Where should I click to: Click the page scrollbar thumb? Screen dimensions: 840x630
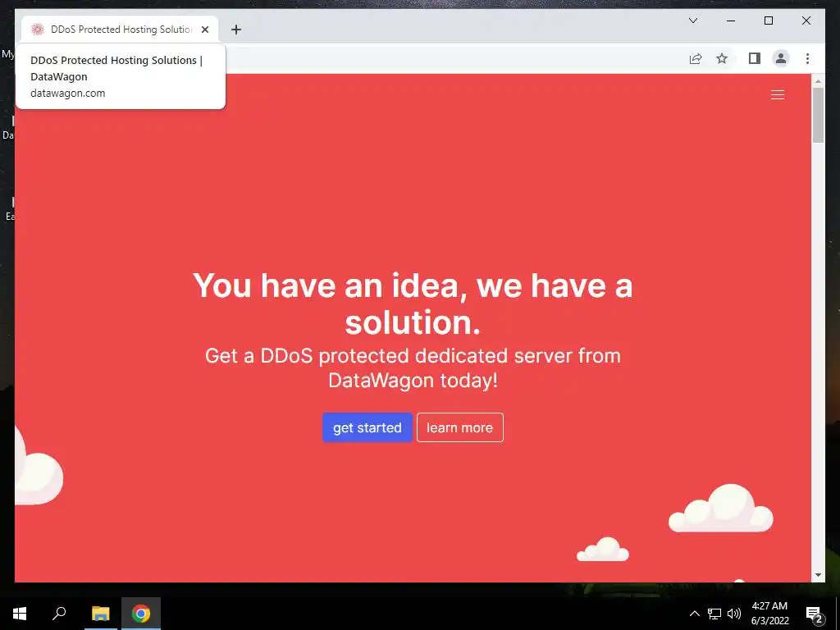[x=818, y=115]
